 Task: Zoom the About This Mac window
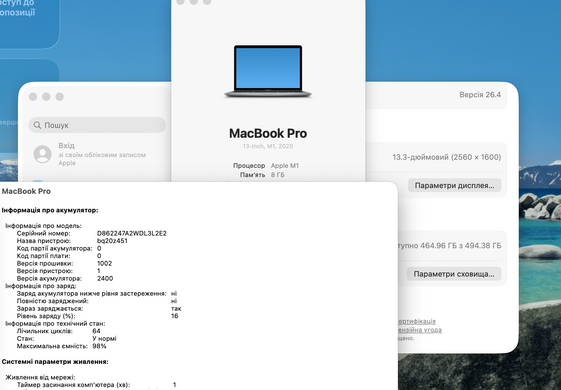207,2
